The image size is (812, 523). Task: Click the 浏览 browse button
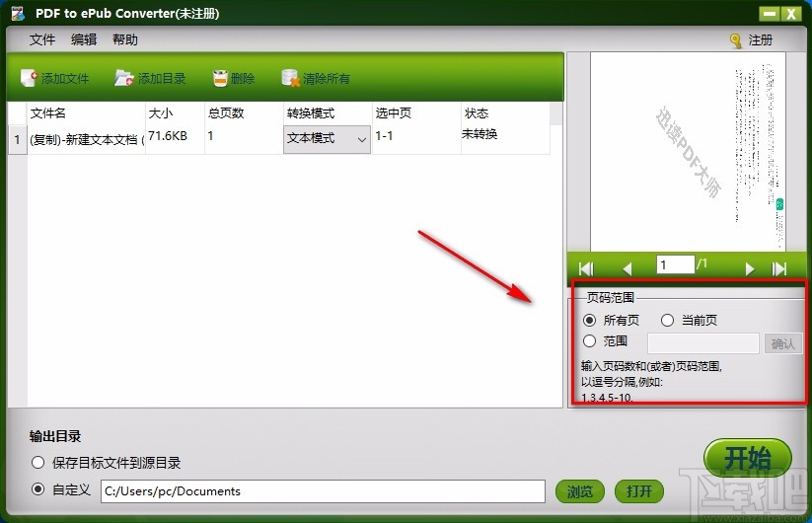[580, 491]
